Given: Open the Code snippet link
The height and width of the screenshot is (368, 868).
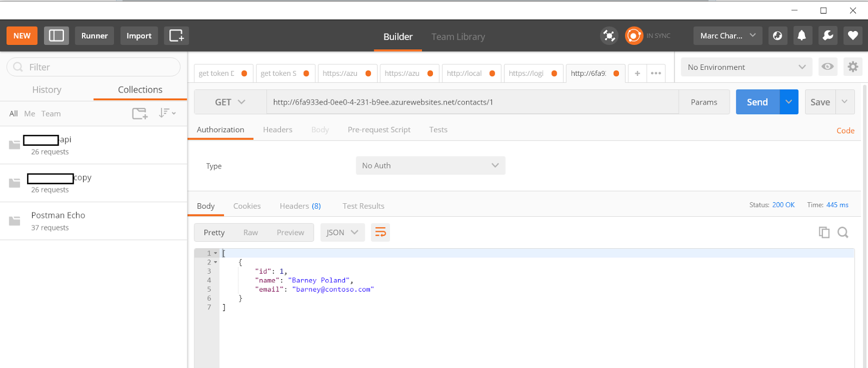Looking at the screenshot, I should coord(845,131).
